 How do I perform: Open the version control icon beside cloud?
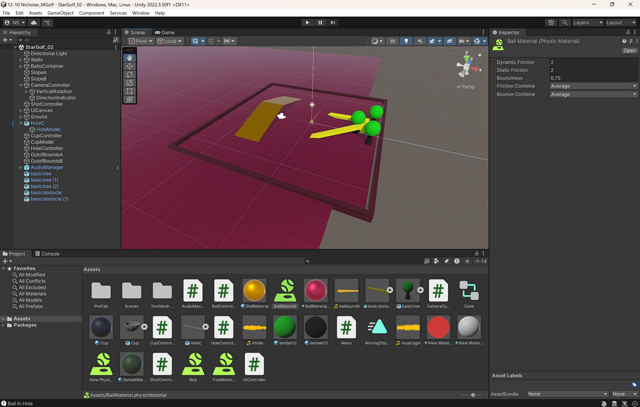(x=47, y=22)
